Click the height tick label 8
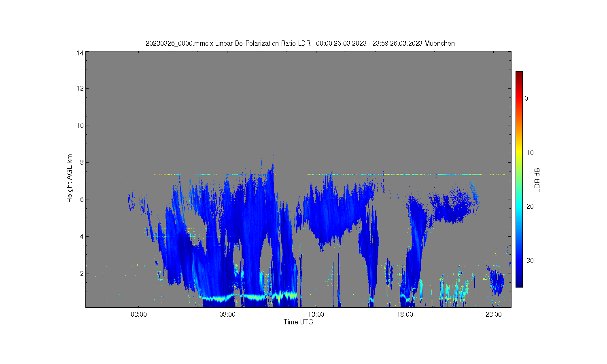607x364 pixels. pyautogui.click(x=82, y=162)
